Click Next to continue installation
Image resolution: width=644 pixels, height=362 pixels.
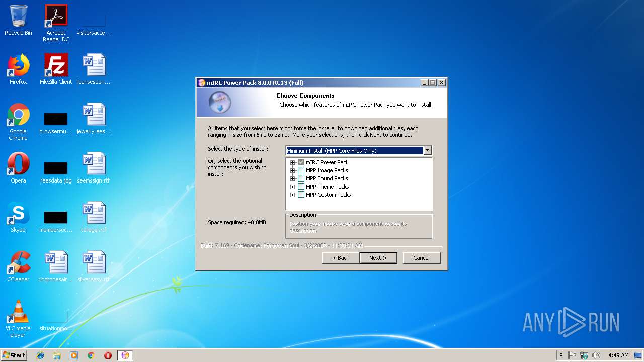(378, 258)
